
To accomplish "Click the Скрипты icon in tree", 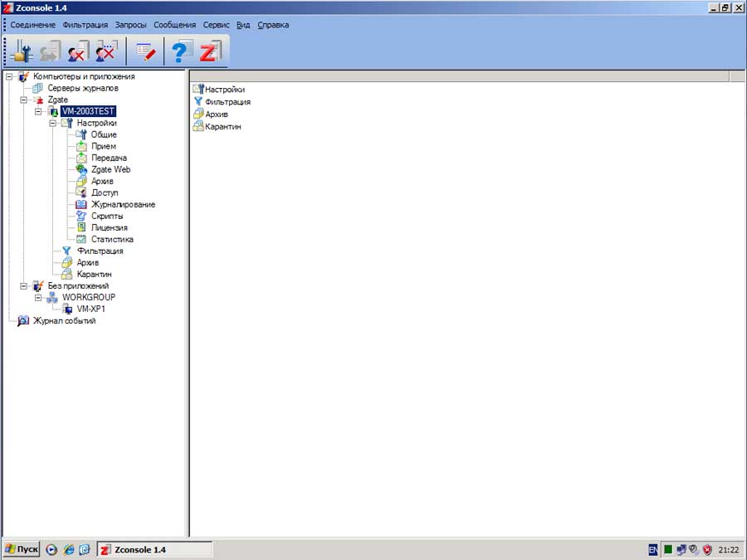I will coord(81,216).
